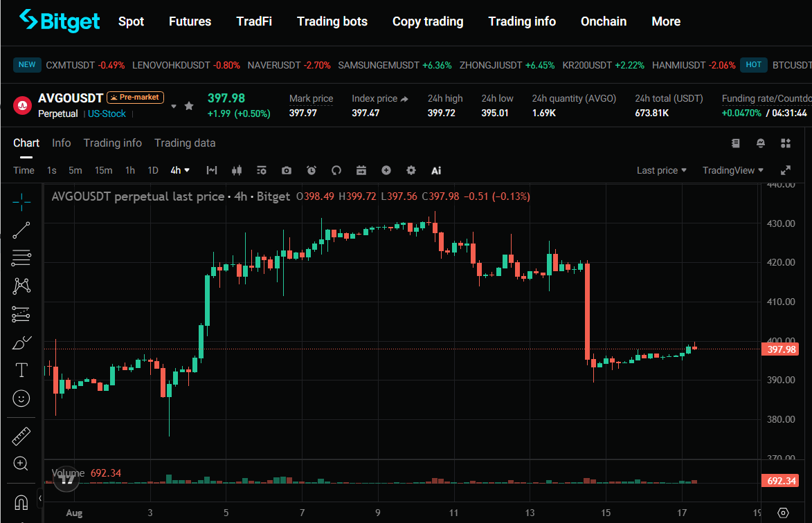Screen dimensions: 812x523
Task: Click the Index price arrow link
Action: tap(404, 99)
